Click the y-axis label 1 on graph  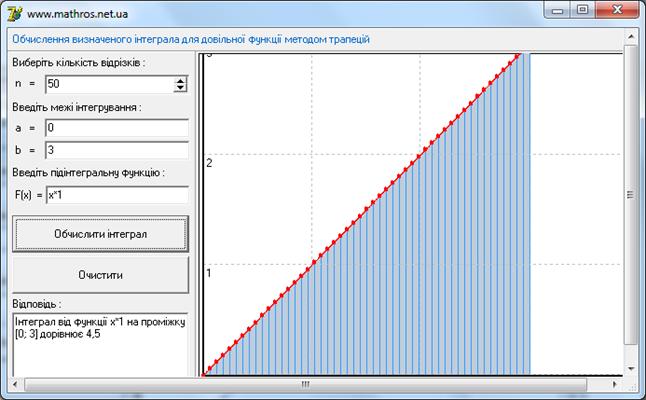[x=208, y=273]
